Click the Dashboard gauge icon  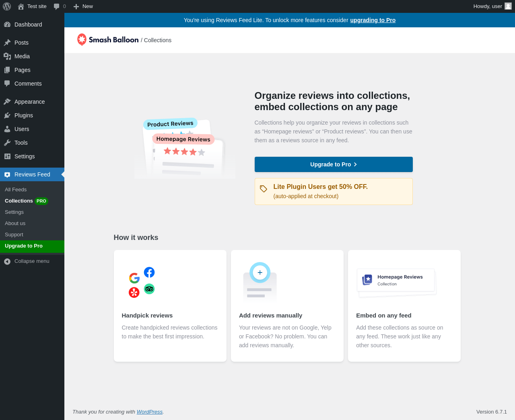click(x=7, y=25)
